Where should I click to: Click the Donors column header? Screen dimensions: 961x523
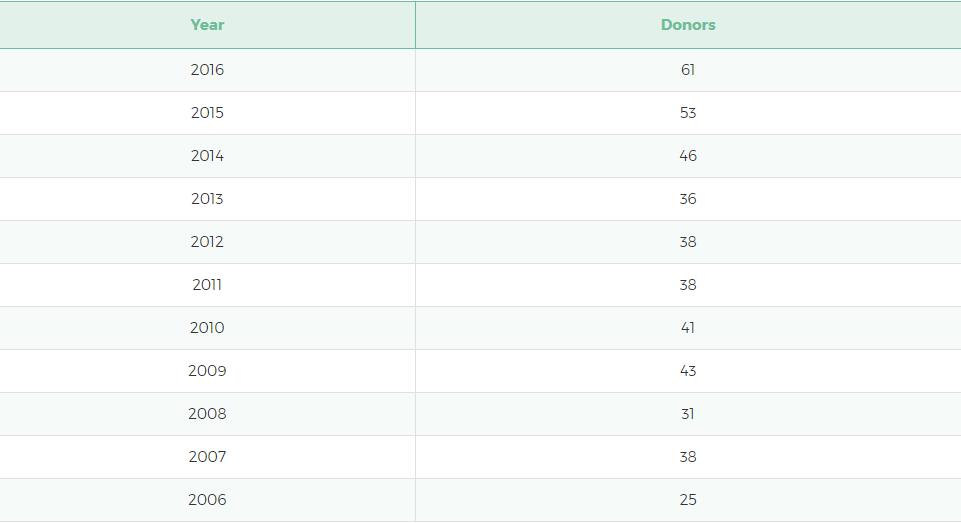(688, 25)
